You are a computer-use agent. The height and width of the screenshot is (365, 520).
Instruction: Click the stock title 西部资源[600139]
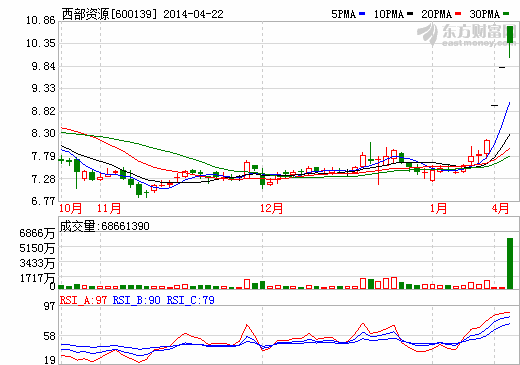click(109, 14)
